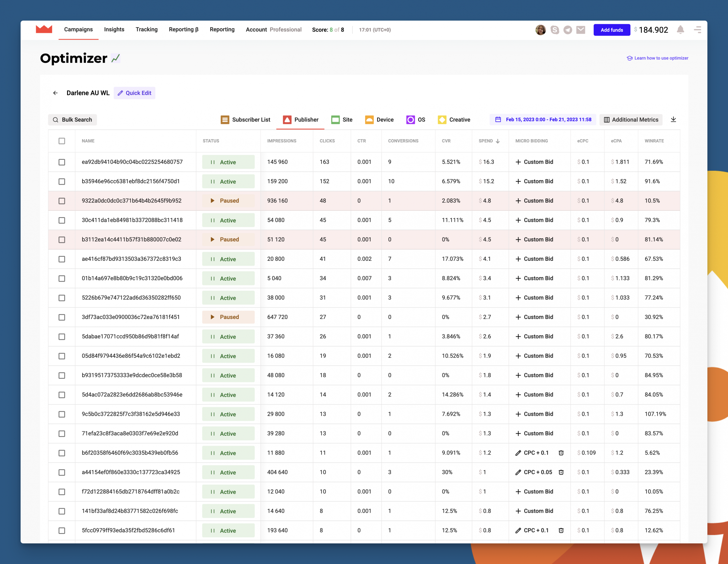Open Additional Metrics column selector
The width and height of the screenshot is (728, 564).
coord(631,119)
